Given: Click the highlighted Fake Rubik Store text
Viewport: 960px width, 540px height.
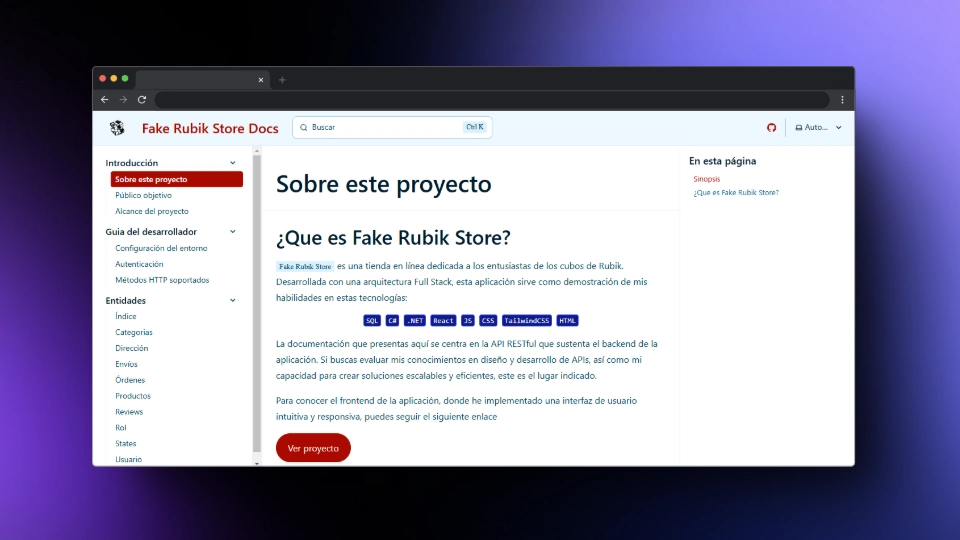Looking at the screenshot, I should point(305,266).
